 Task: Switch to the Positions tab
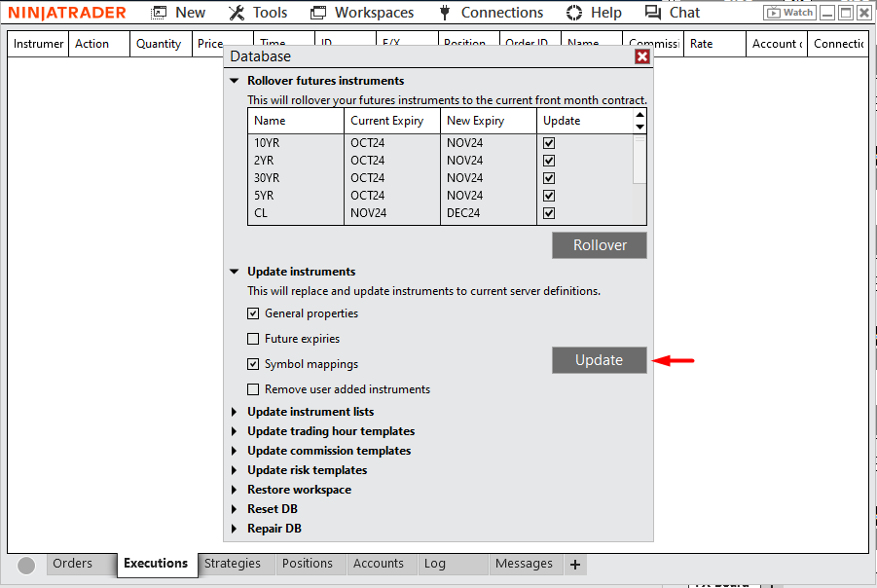coord(308,564)
